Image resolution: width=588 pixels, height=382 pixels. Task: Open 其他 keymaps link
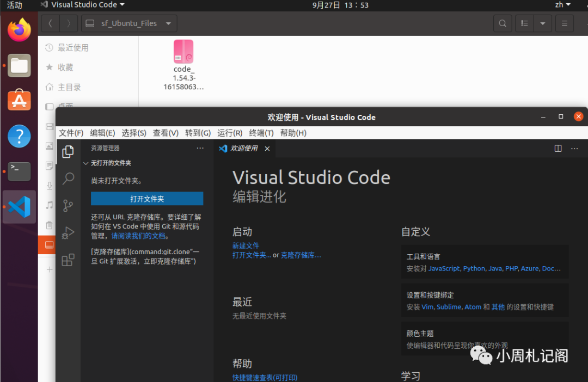pyautogui.click(x=498, y=307)
